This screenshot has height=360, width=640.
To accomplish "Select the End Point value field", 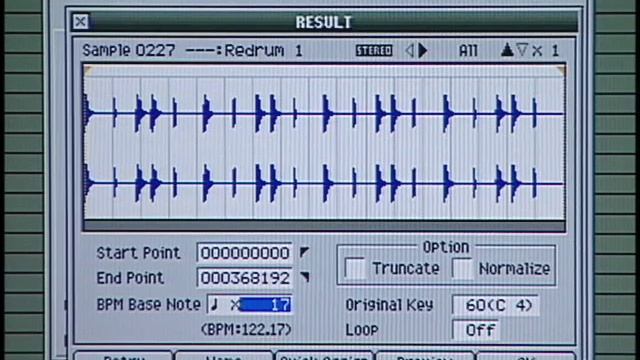I will [244, 278].
